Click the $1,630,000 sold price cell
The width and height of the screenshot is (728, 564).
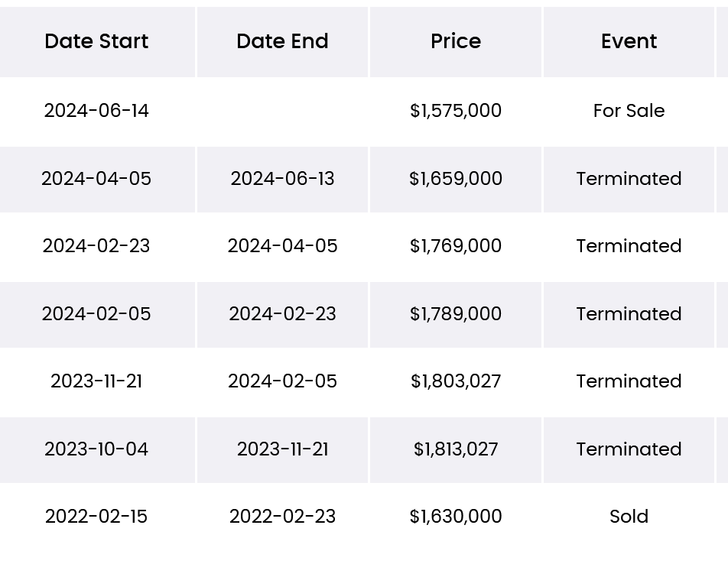click(456, 517)
